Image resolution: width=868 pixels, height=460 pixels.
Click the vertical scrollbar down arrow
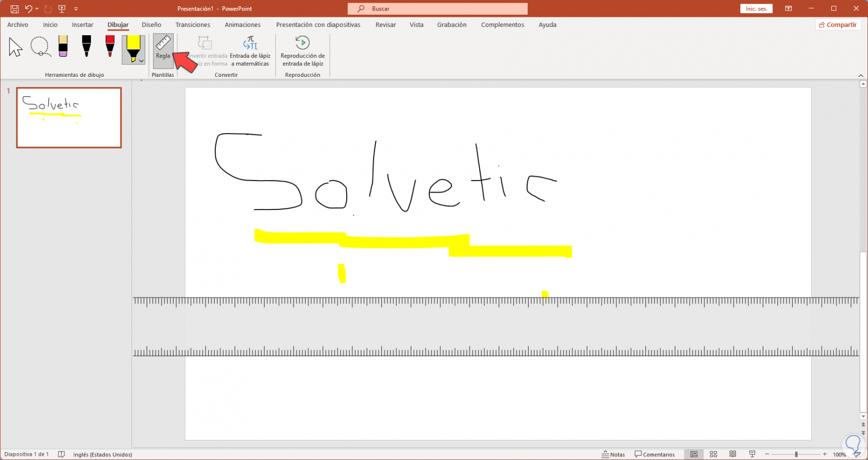[863, 417]
